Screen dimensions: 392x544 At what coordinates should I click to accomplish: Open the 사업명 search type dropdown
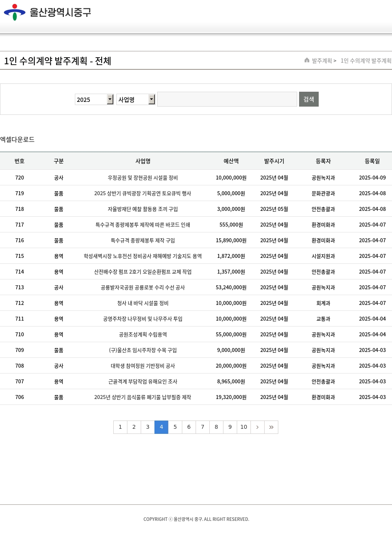tap(136, 100)
